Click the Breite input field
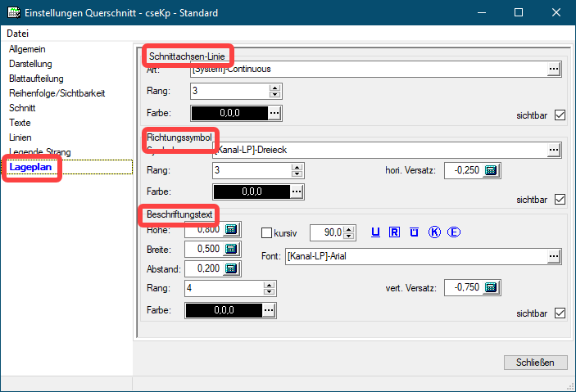576x392 pixels. pyautogui.click(x=204, y=249)
